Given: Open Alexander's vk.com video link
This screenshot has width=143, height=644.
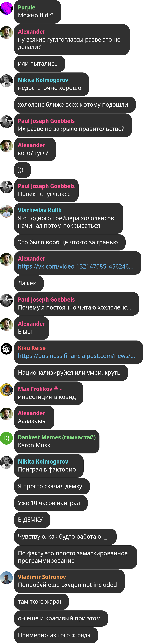Looking at the screenshot, I should click(76, 266).
